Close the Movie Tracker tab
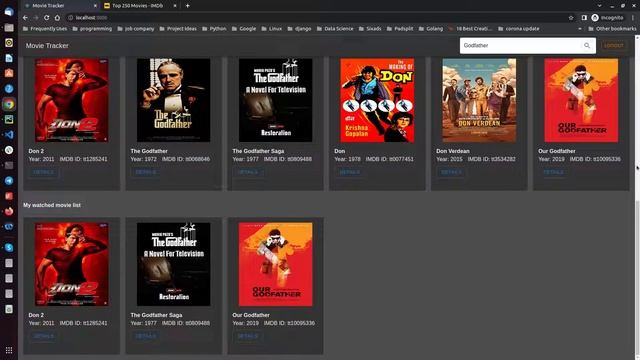The image size is (640, 360). pyautogui.click(x=95, y=6)
